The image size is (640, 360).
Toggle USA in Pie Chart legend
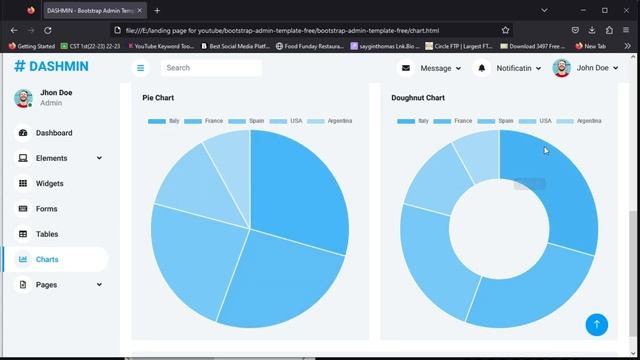286,121
